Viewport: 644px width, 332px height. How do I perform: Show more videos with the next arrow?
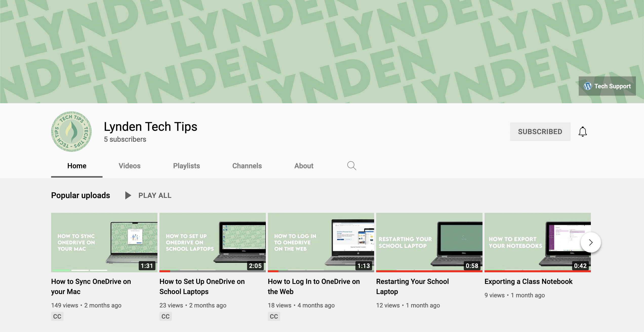pyautogui.click(x=591, y=242)
